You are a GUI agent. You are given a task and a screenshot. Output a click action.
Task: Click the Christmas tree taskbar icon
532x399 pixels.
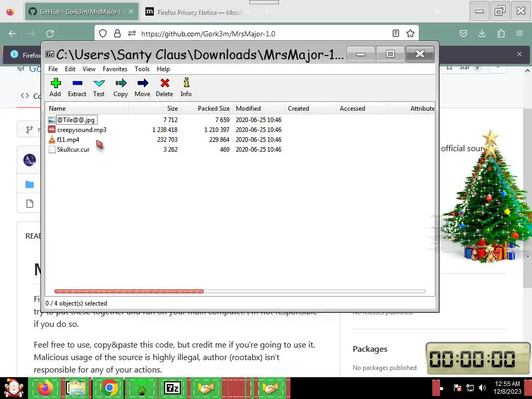tap(141, 388)
